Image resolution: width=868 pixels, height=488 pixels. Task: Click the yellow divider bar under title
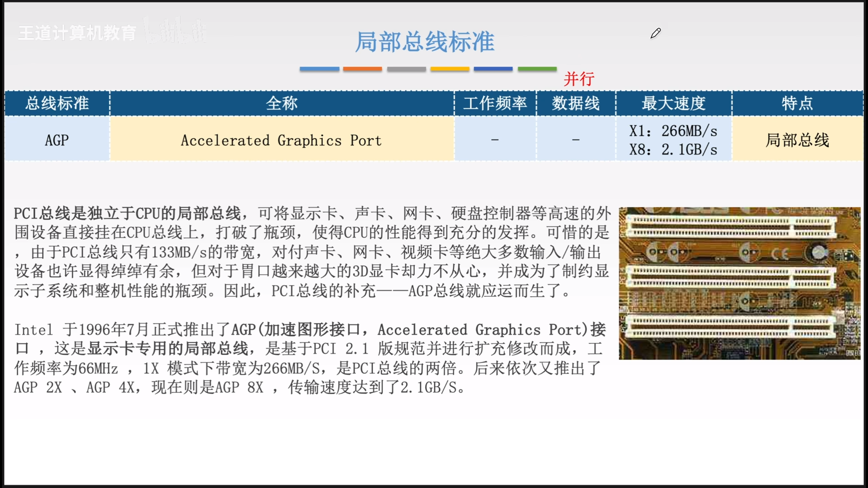click(x=450, y=69)
